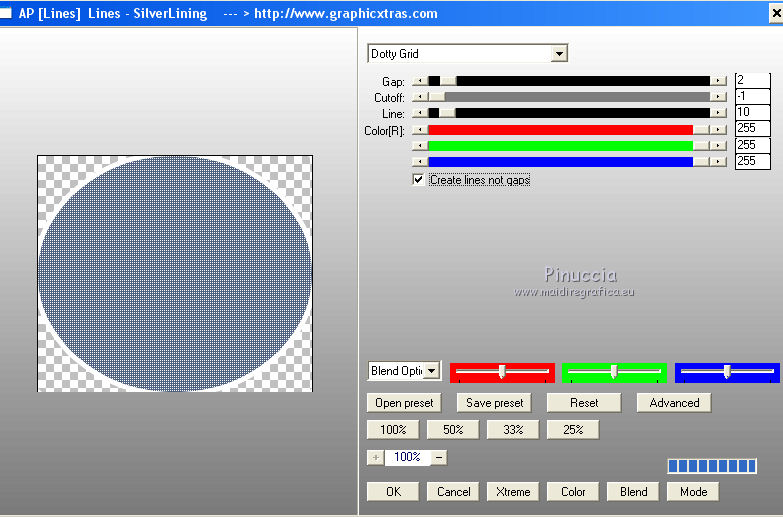
Task: Set preview zoom to 100% button
Action: 393,430
